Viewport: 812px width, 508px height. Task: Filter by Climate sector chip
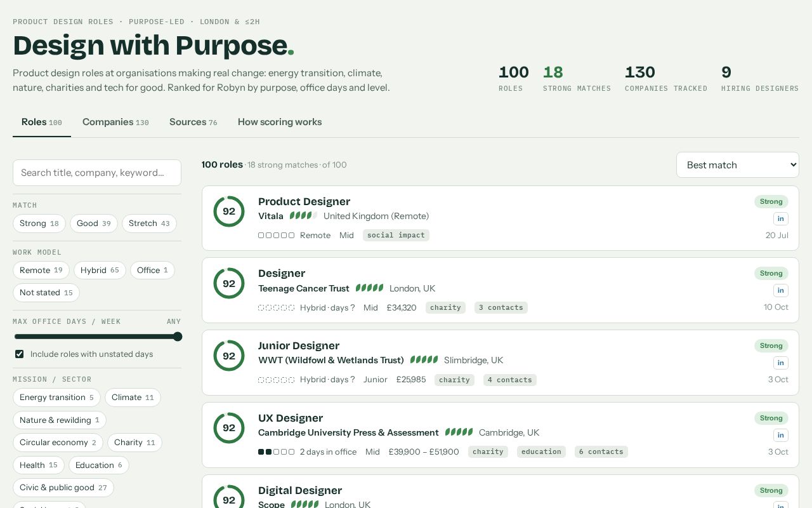click(x=133, y=398)
